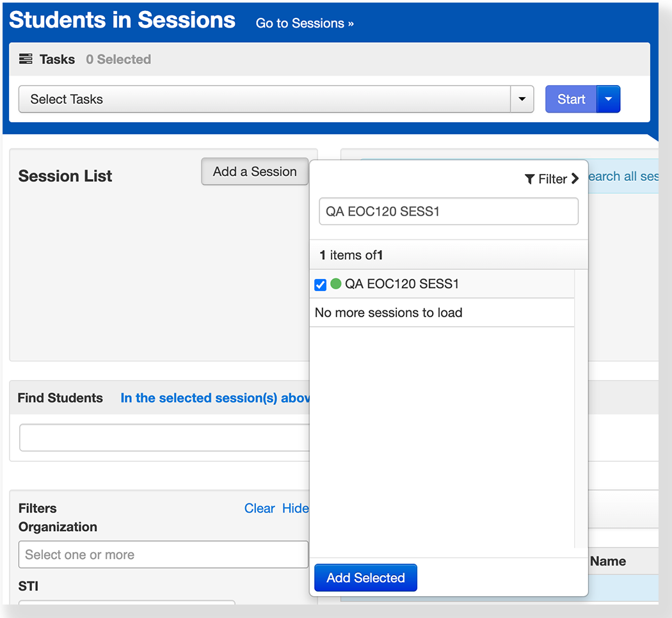Screen dimensions: 672x618
Task: Tick the QA EOC120 SESS1 checkbox
Action: 321,285
